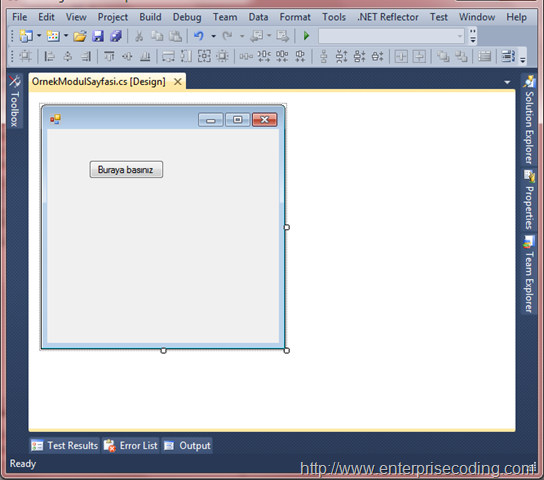The image size is (544, 480).
Task: Undo the last action with the blue arrow
Action: click(x=199, y=36)
